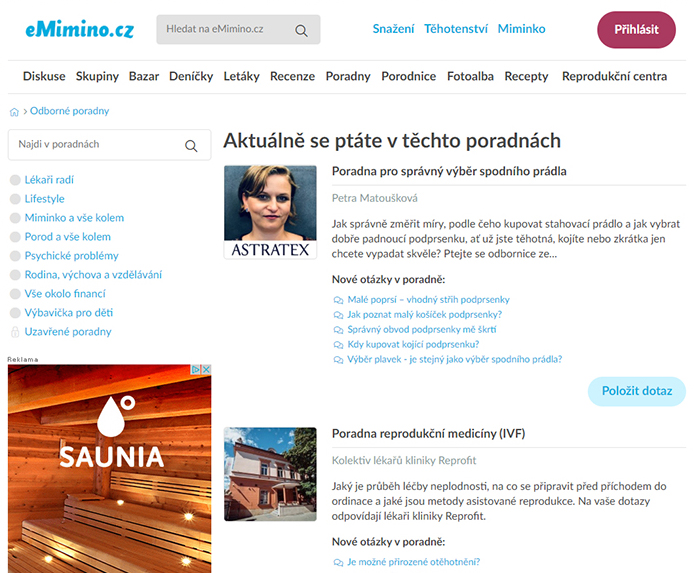Focus the 'Hledat na eMimino.cz' search field

[x=224, y=30]
